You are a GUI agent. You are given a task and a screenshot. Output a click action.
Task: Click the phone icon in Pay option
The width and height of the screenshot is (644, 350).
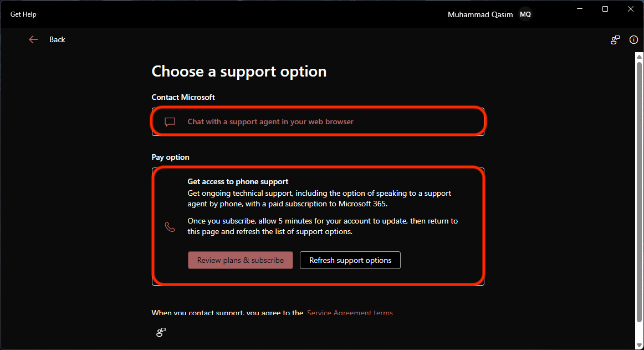[170, 227]
